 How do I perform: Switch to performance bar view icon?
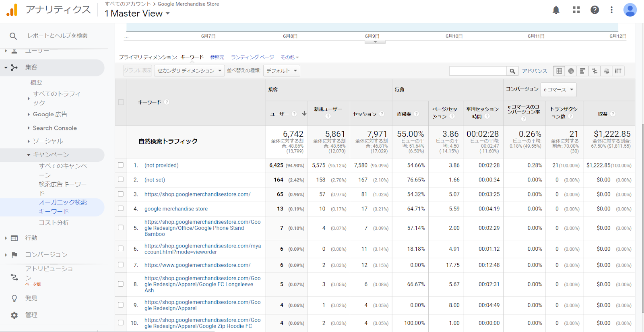pos(582,71)
